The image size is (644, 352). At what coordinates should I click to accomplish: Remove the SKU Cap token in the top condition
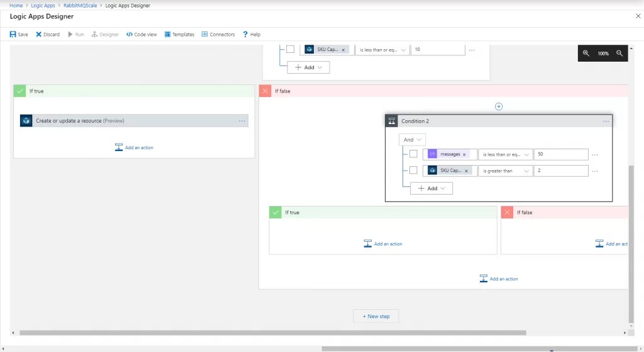[x=343, y=50]
